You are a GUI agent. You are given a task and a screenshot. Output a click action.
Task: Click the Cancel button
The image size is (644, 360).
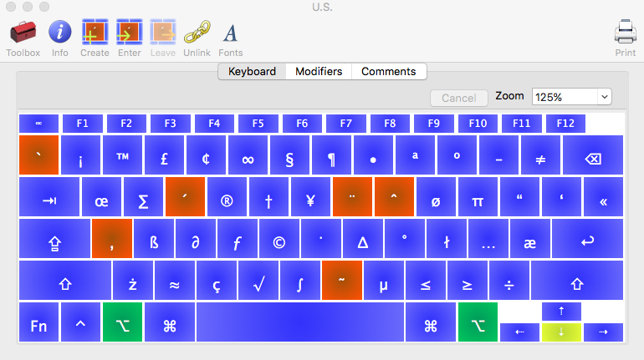point(459,98)
